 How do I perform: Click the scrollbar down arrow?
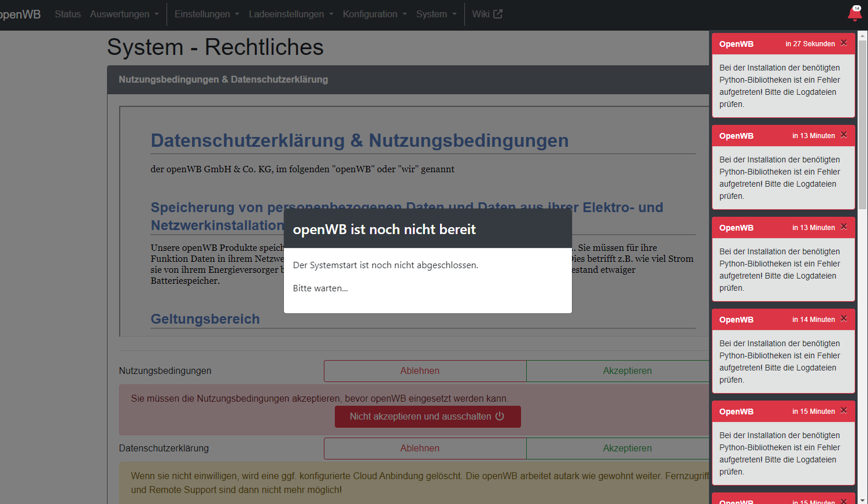863,499
